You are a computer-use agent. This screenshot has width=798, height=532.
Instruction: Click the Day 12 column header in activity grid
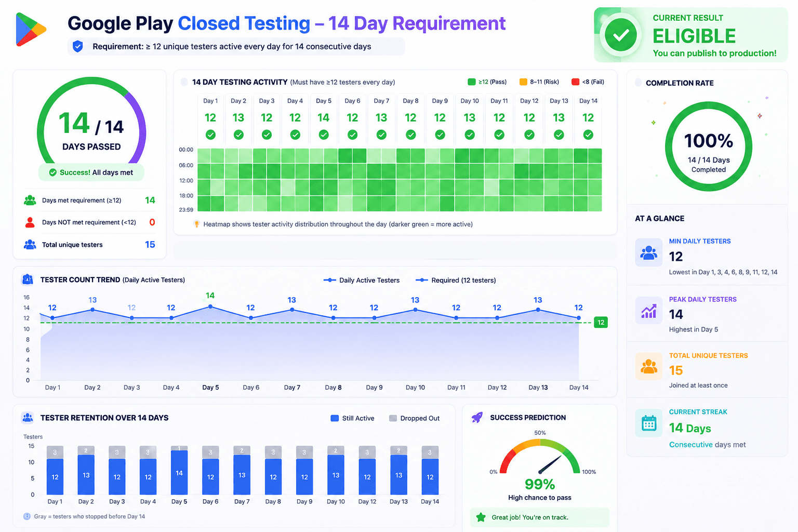(529, 101)
